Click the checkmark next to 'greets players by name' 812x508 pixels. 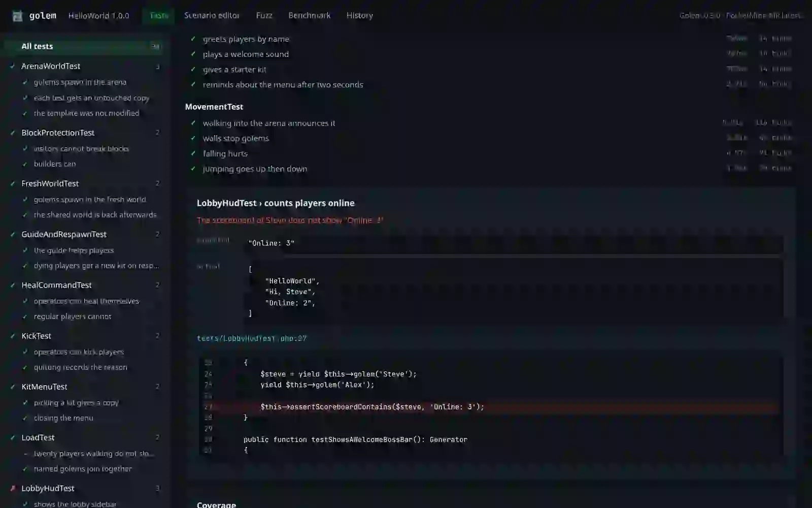(193, 39)
